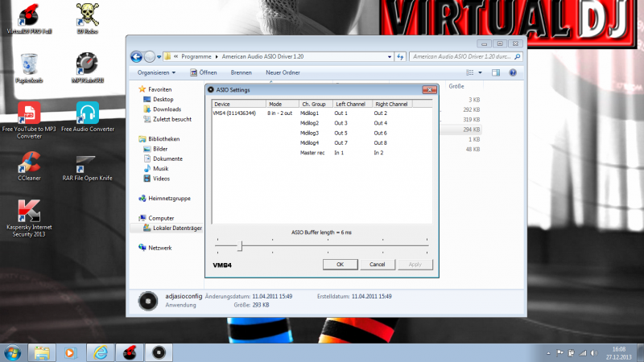Select Videos library
Viewport: 644px width, 362px height.
tap(161, 179)
